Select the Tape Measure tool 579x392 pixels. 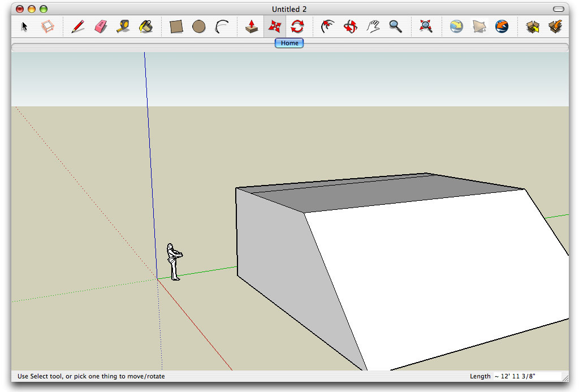coord(123,26)
